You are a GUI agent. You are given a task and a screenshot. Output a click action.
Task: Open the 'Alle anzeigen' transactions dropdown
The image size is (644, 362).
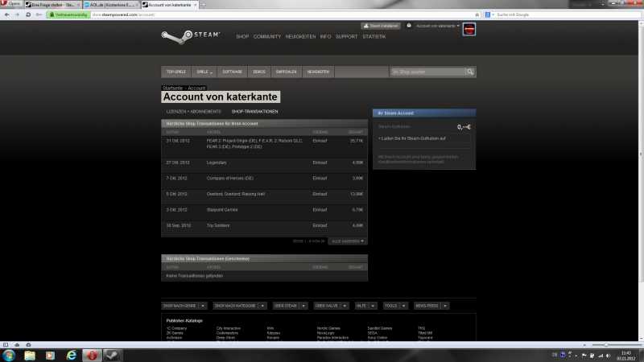pos(348,241)
